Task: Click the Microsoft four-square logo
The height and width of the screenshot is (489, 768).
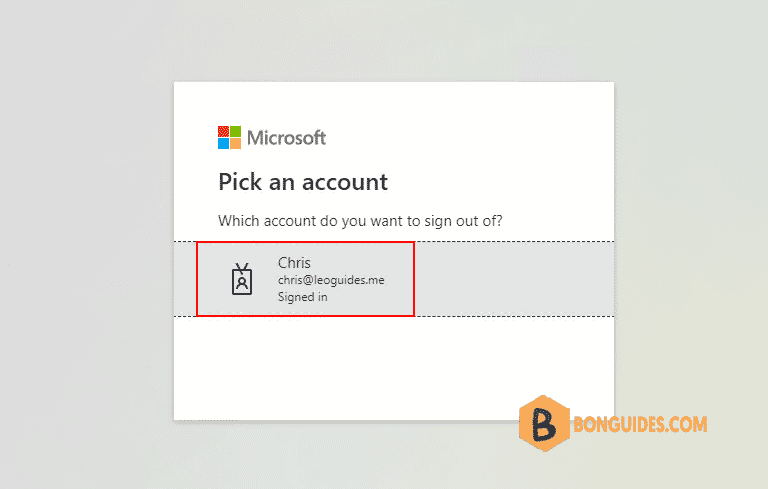Action: 229,137
